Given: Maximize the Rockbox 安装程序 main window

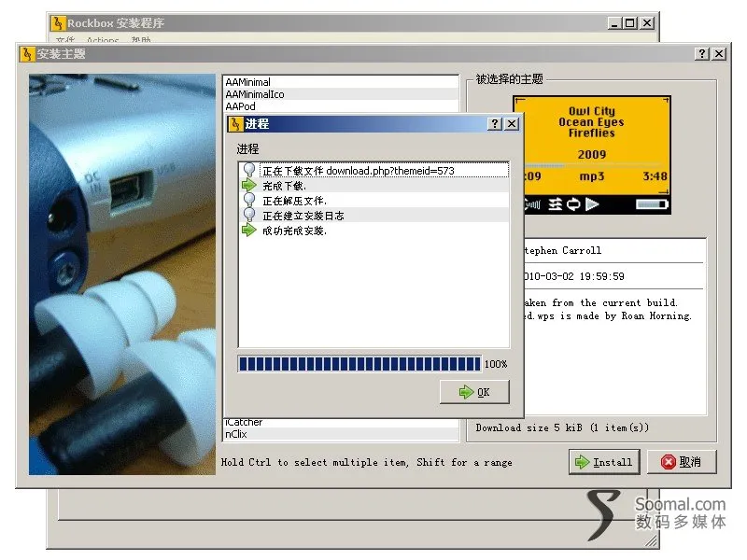Looking at the screenshot, I should (x=630, y=22).
